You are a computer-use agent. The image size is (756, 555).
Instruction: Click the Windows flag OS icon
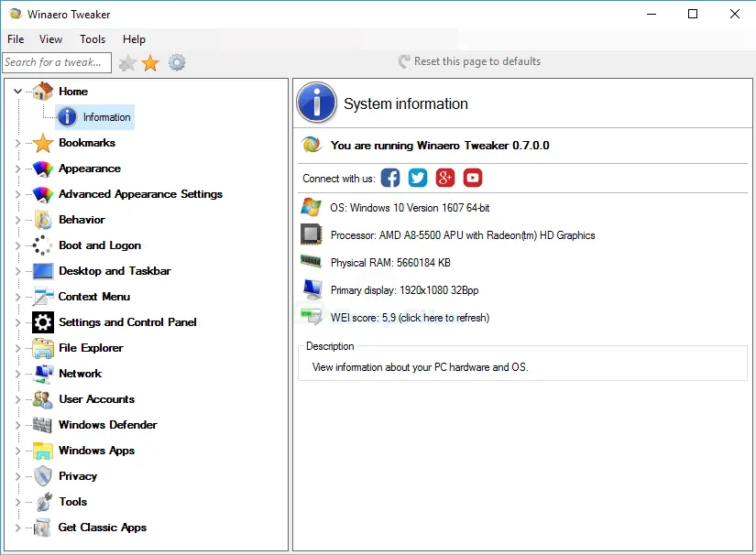(311, 207)
